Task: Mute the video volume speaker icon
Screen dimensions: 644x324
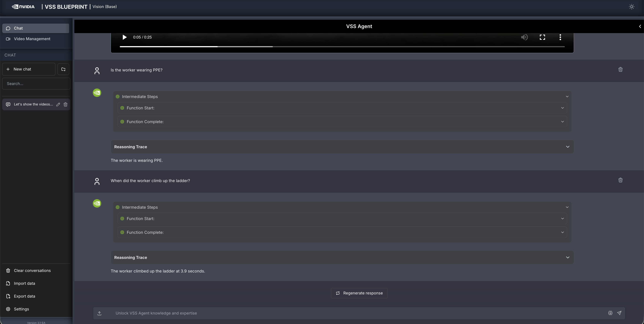Action: [x=524, y=37]
